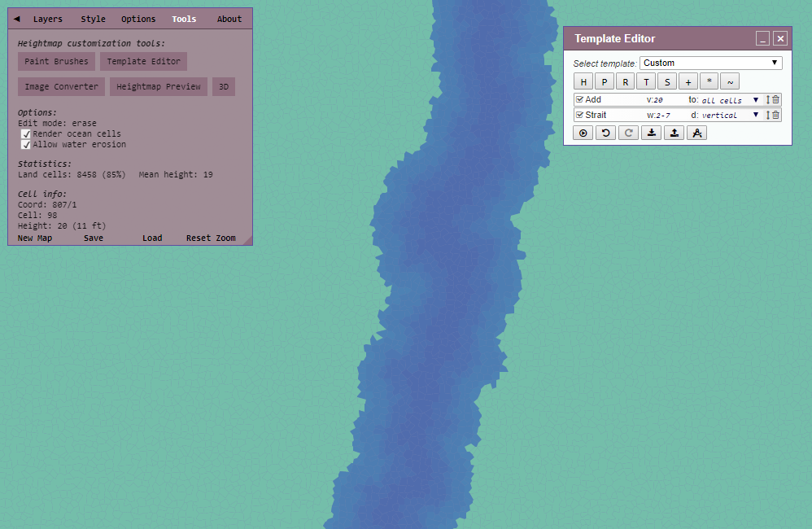Switch to Paint Brushes mode
This screenshot has width=812, height=529.
click(x=56, y=61)
